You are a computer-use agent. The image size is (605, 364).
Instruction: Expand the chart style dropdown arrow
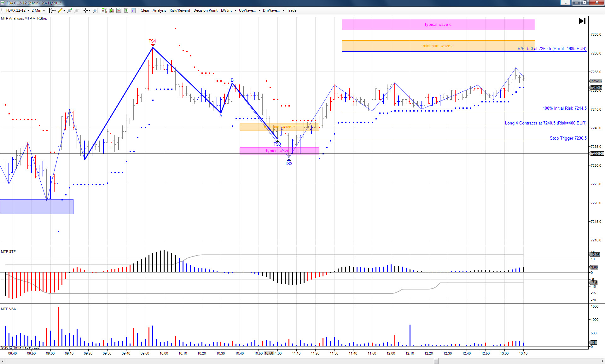[55, 10]
